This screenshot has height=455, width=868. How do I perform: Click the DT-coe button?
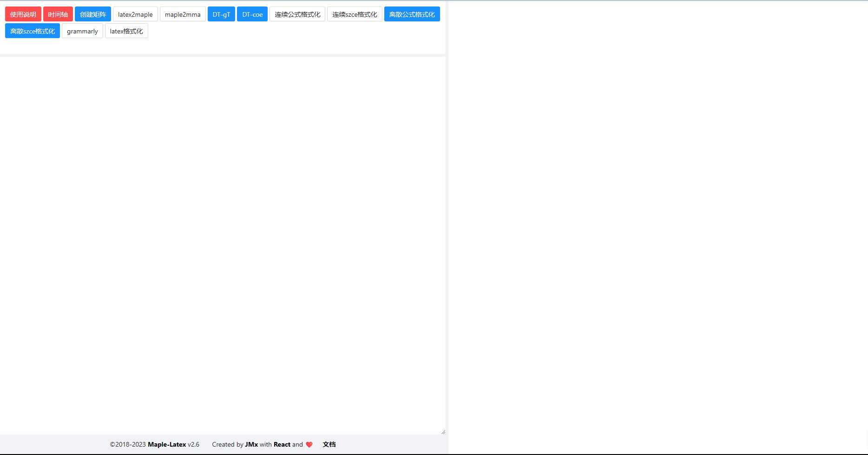(252, 14)
